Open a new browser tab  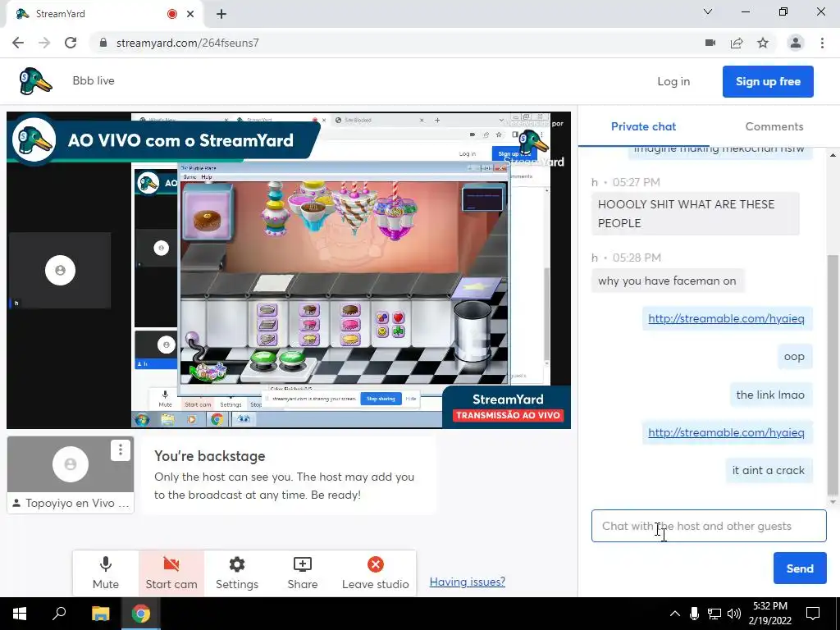(x=221, y=14)
